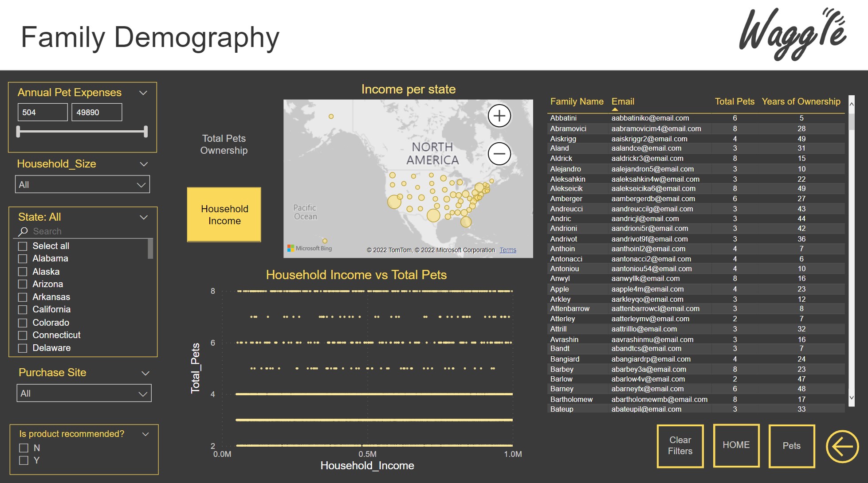Zoom out on the North America map
868x483 pixels.
(x=499, y=153)
